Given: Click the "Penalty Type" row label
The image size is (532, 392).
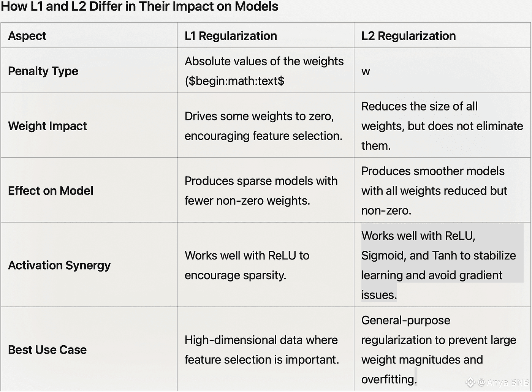Looking at the screenshot, I should tap(43, 71).
